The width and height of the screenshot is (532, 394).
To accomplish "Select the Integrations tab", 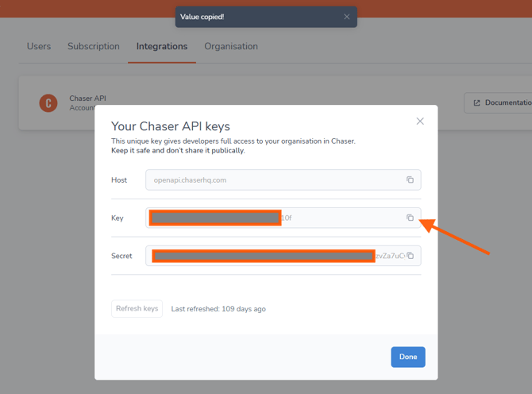I will tap(162, 46).
